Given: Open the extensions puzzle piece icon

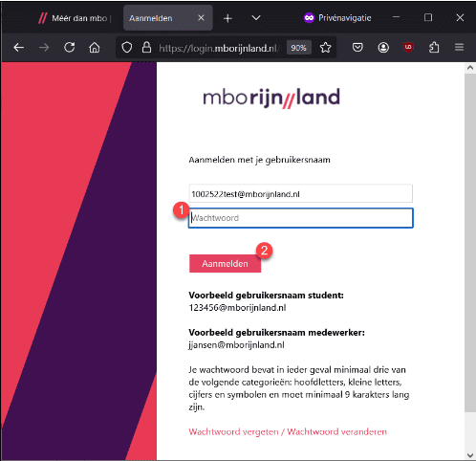Looking at the screenshot, I should coord(434,48).
